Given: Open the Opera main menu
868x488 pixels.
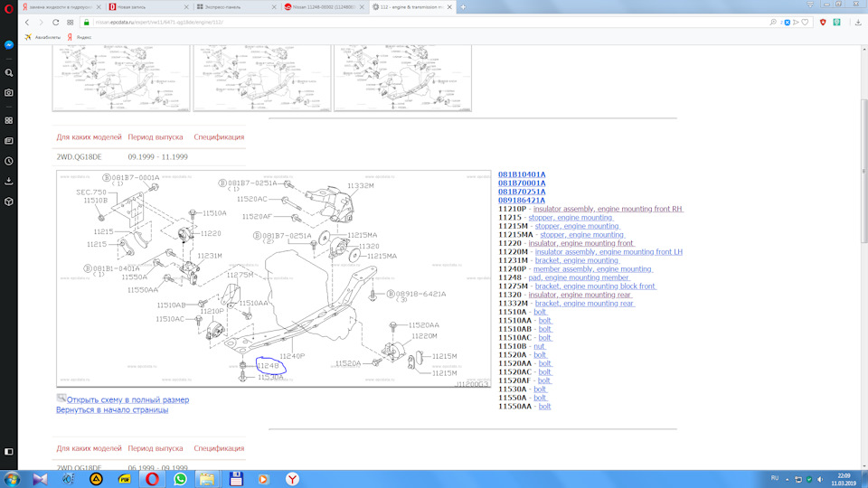Looking at the screenshot, I should click(x=8, y=7).
